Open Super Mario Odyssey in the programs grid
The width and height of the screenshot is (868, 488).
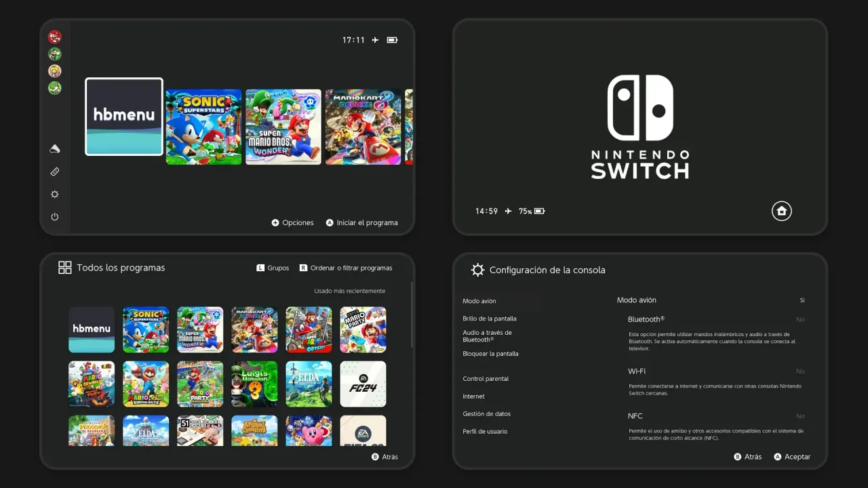[x=309, y=329]
